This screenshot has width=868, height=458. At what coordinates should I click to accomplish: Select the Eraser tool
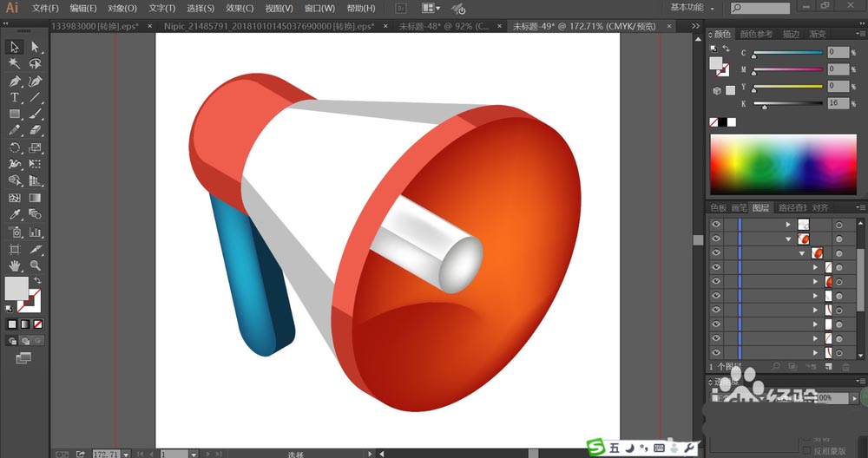pyautogui.click(x=35, y=130)
